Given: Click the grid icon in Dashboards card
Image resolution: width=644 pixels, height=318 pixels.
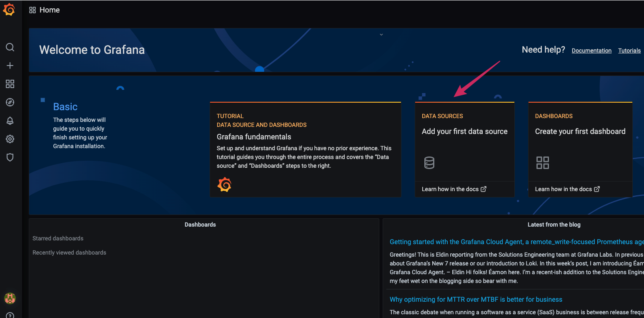Looking at the screenshot, I should click(543, 163).
